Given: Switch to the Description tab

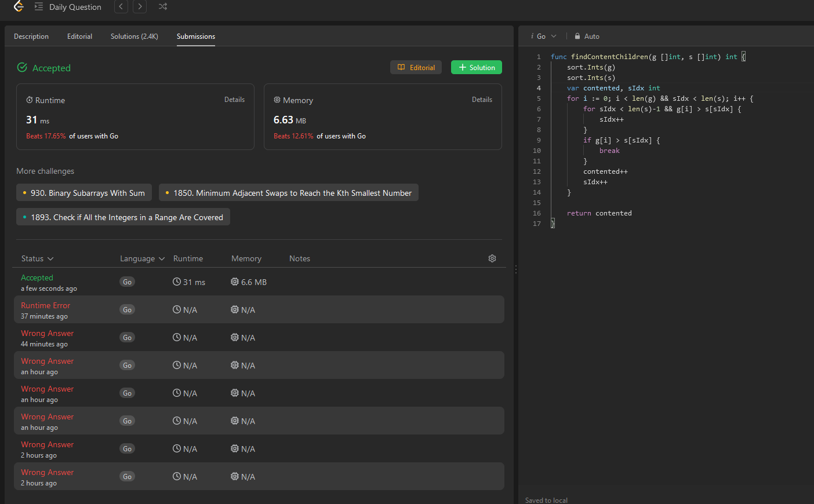Looking at the screenshot, I should tap(31, 36).
